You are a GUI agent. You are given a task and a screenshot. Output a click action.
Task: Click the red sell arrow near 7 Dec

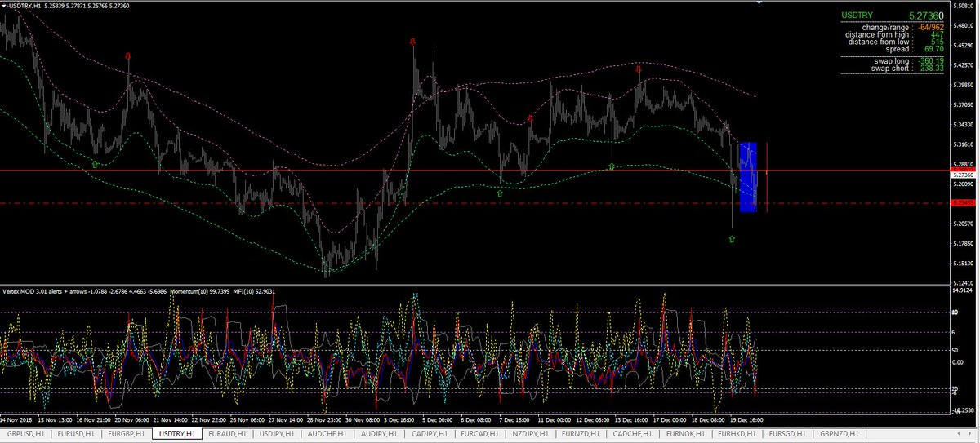[530, 118]
